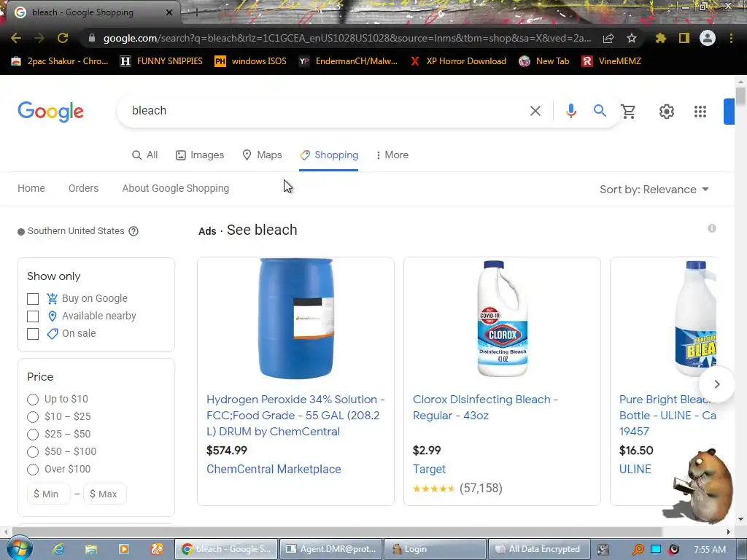This screenshot has height=560, width=747.
Task: Open the Chrome profile avatar
Action: [x=708, y=38]
